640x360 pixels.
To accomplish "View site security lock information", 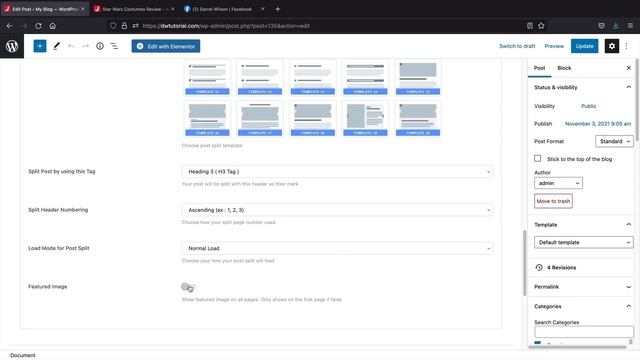I will click(124, 26).
